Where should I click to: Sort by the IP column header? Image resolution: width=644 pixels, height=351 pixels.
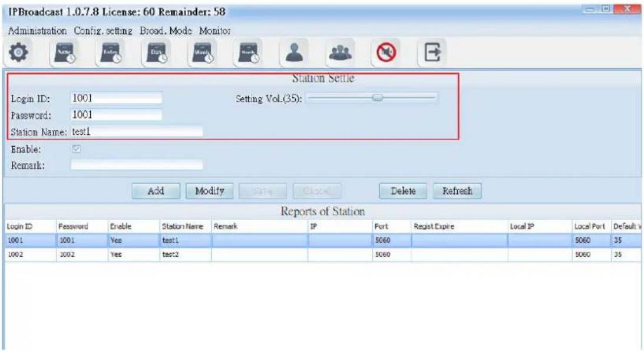340,226
